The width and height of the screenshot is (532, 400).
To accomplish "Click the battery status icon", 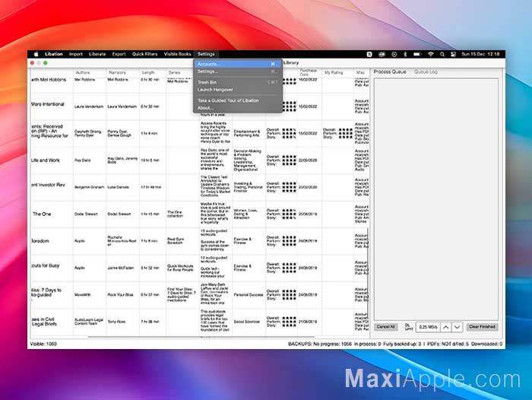I will tap(417, 54).
